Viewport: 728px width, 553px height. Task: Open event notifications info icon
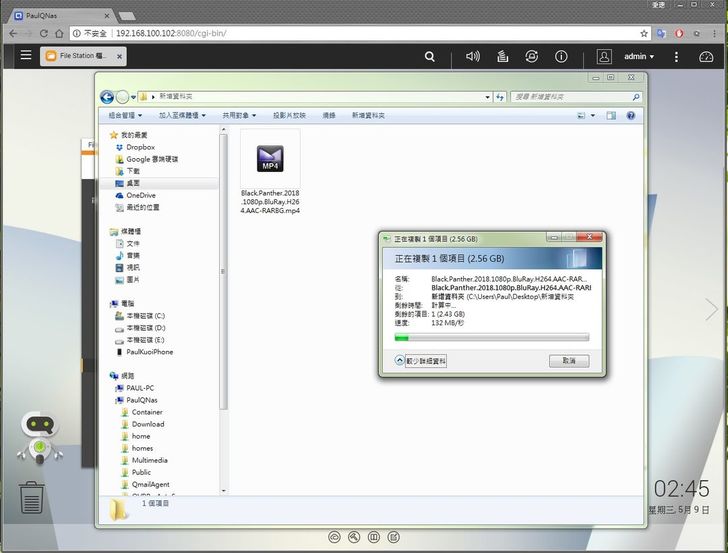click(562, 57)
